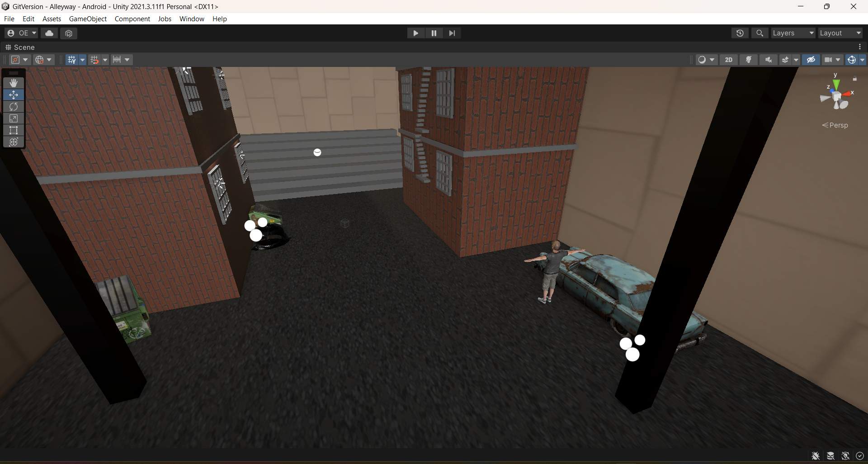Activate the Scale tool
Screen dimensions: 868x464
pos(14,118)
